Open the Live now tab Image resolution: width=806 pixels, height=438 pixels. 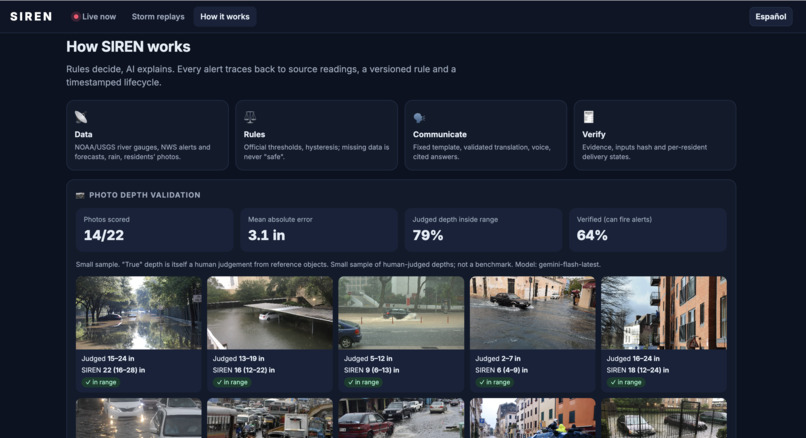point(94,16)
